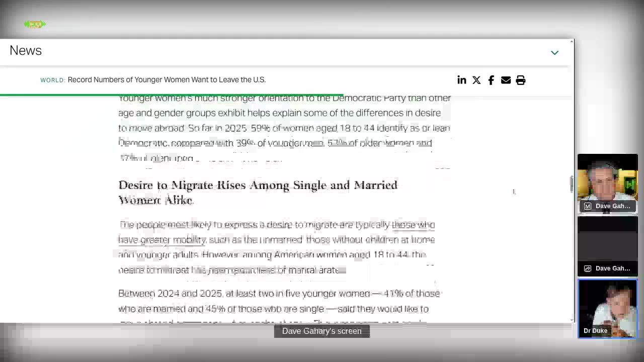The image size is (644, 362).
Task: Click the 'Dave Gahary's screen' label
Action: [322, 331]
